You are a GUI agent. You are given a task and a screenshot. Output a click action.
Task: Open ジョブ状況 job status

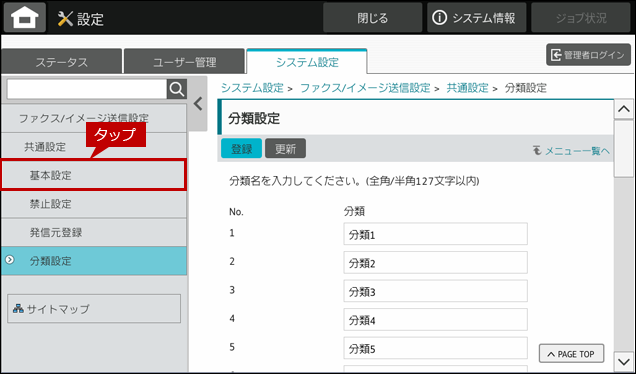click(x=581, y=18)
